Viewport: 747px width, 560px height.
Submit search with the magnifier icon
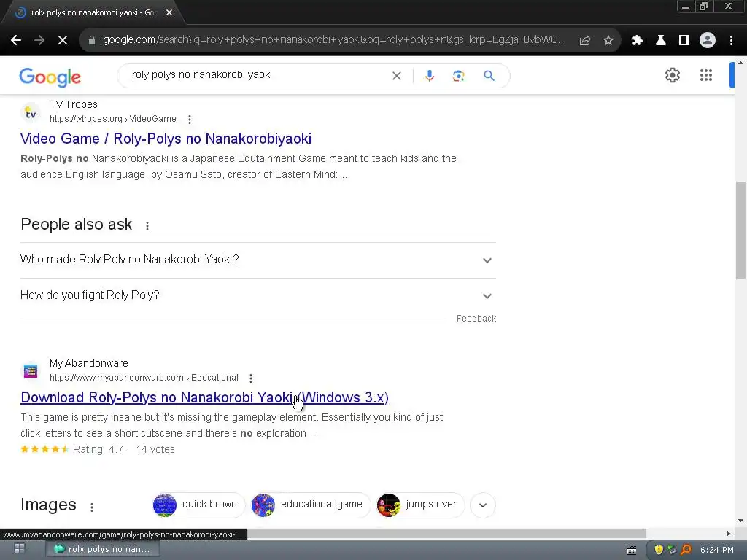[489, 76]
